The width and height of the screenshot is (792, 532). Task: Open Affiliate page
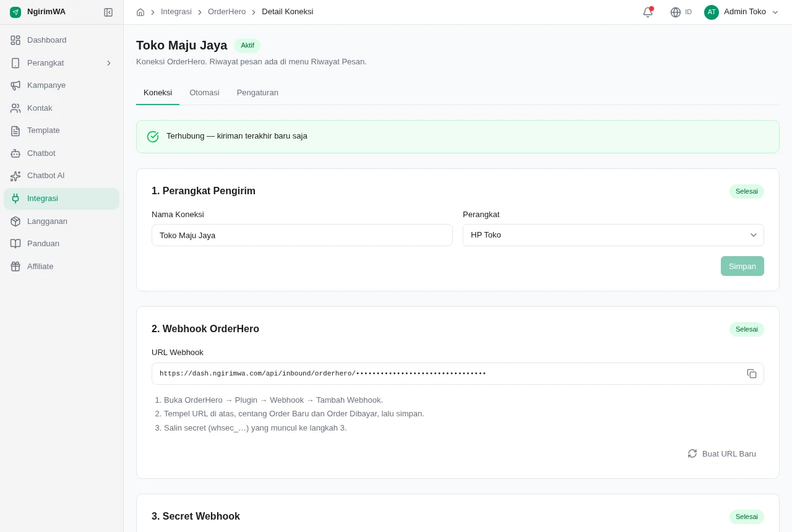pos(61,267)
